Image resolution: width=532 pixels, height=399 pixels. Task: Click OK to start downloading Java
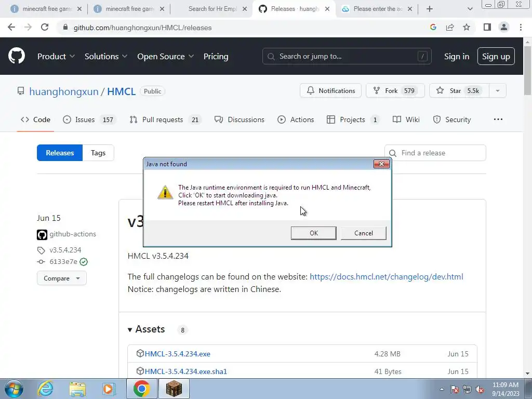click(313, 233)
